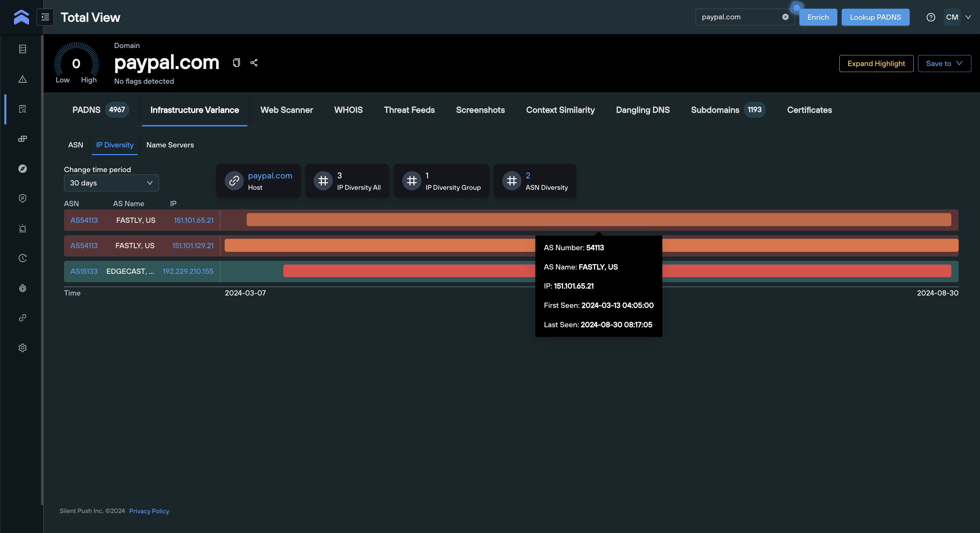Copy the paypal.com domain name icon
Viewport: 980px width, 533px height.
point(236,63)
